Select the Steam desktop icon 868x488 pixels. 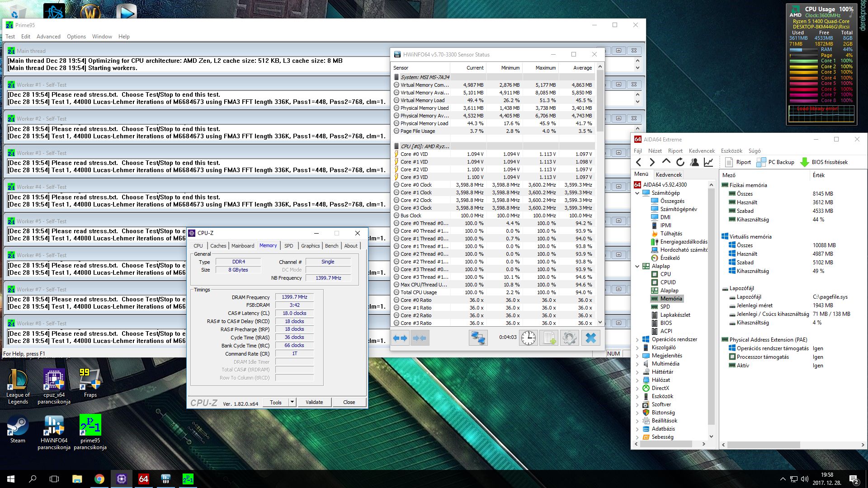pyautogui.click(x=18, y=429)
